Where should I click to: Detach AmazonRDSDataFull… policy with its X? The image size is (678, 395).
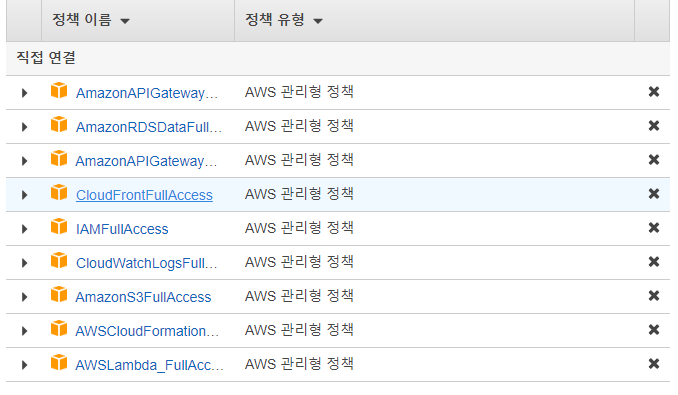654,126
